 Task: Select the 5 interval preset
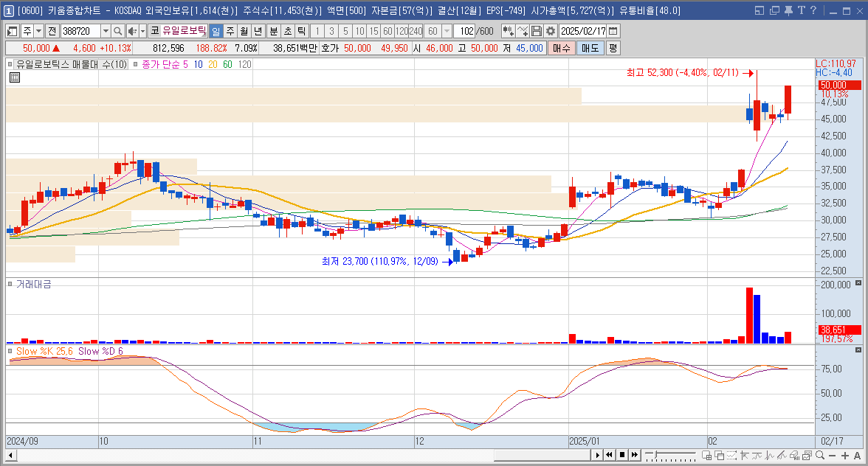coord(345,32)
